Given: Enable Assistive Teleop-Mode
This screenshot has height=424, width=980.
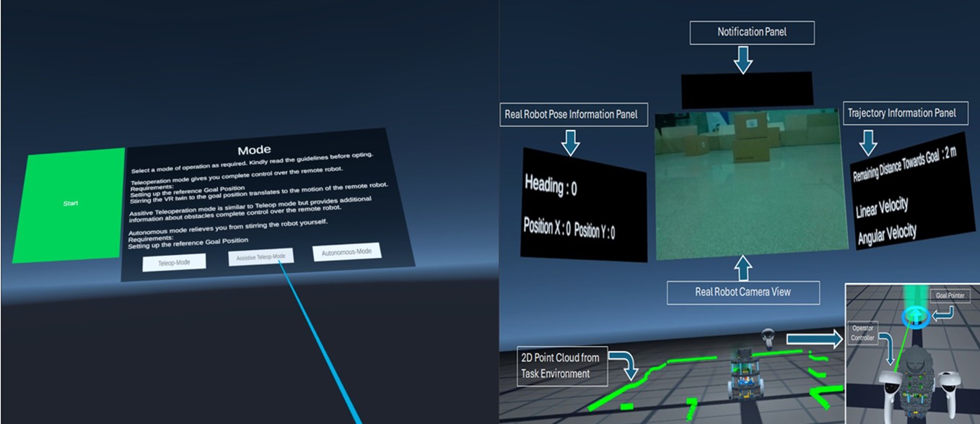Looking at the screenshot, I should tap(262, 256).
